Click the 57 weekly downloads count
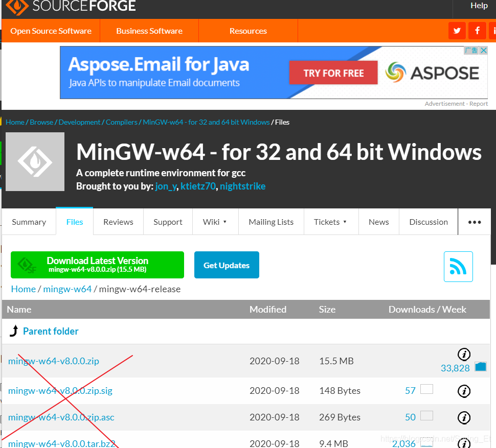The image size is (496, 448). pos(410,391)
